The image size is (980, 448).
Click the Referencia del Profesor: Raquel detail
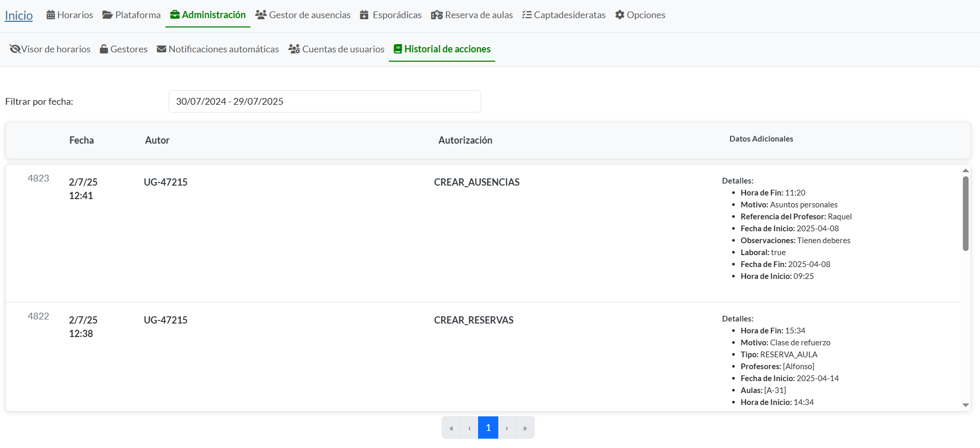coord(796,217)
